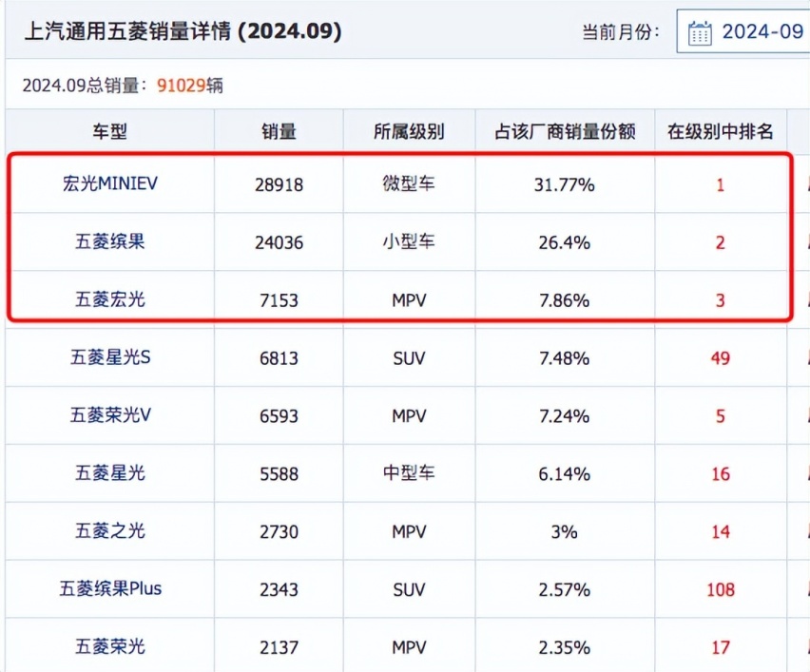The width and height of the screenshot is (810, 672).
Task: Open the 五菱缤果Plus model link
Action: click(110, 589)
